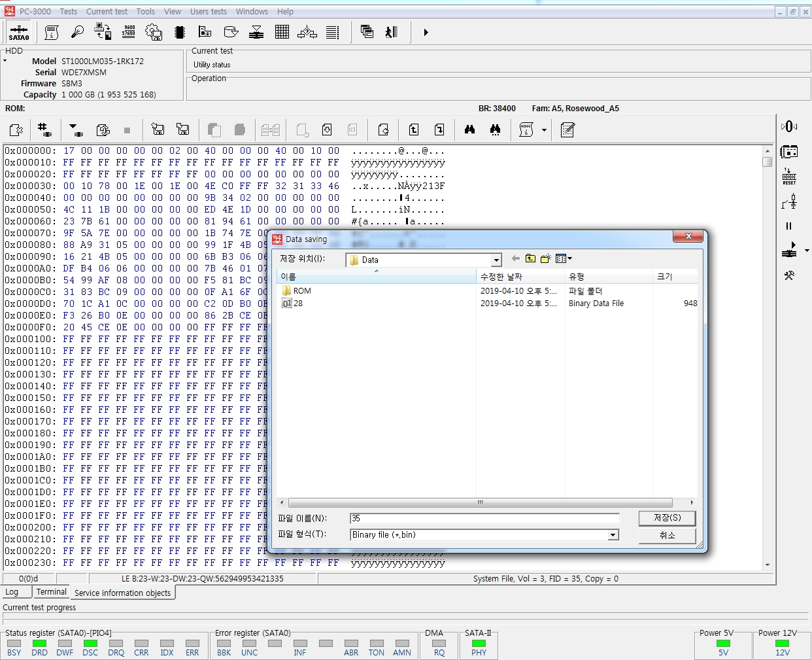This screenshot has width=812, height=660.
Task: Select the file named 28 in list
Action: (x=292, y=304)
